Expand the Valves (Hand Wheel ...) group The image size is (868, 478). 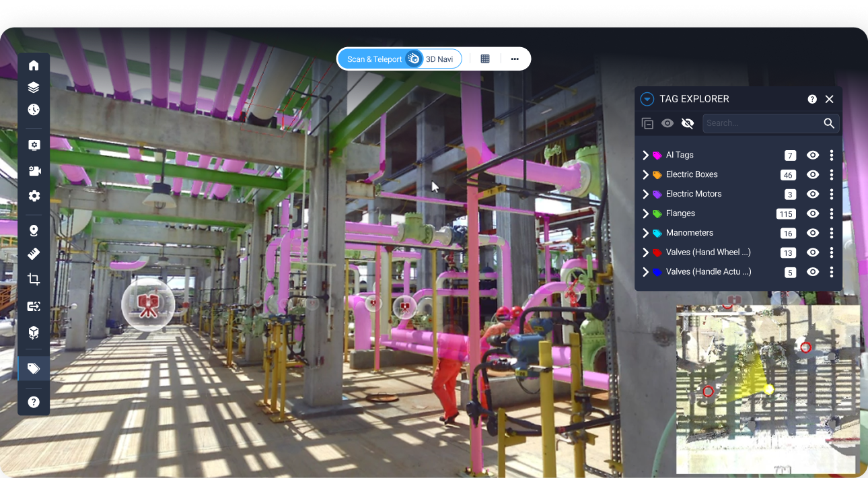pos(645,252)
